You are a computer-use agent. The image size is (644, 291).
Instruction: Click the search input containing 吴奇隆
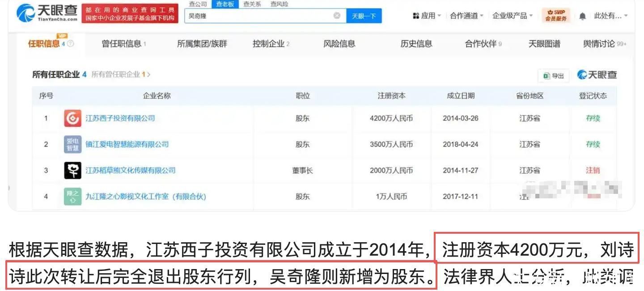tap(259, 16)
